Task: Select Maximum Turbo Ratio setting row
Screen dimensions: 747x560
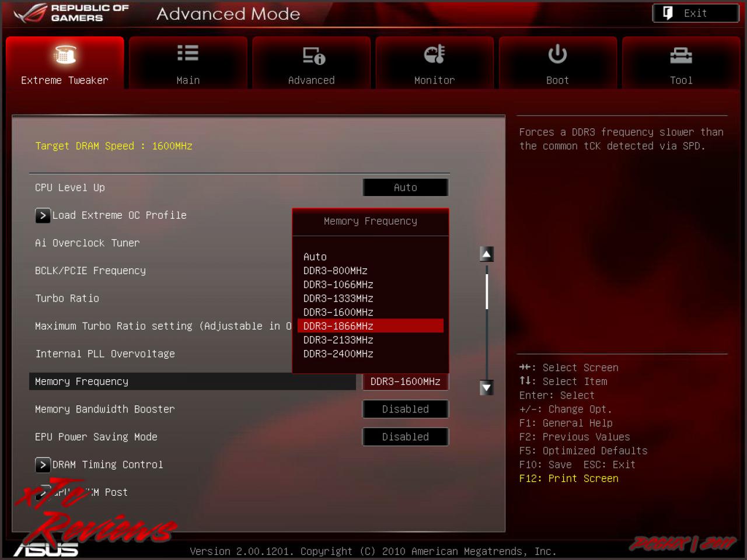Action: (163, 326)
